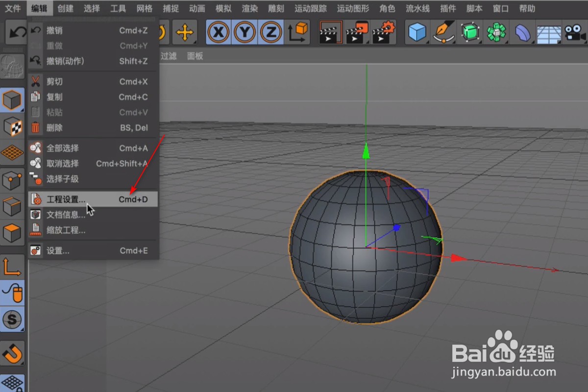The height and width of the screenshot is (392, 588).
Task: Open 文档信息... menu entry
Action: tap(93, 215)
